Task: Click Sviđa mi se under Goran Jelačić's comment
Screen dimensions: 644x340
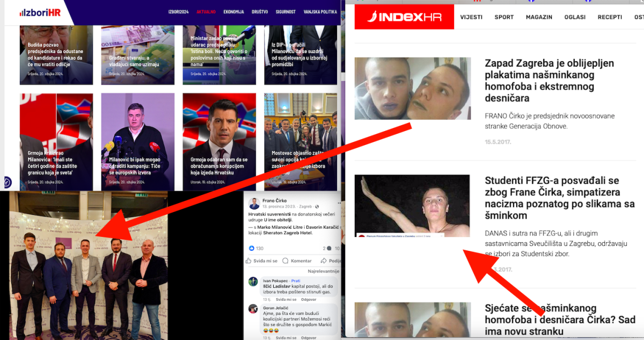Action: [x=286, y=338]
